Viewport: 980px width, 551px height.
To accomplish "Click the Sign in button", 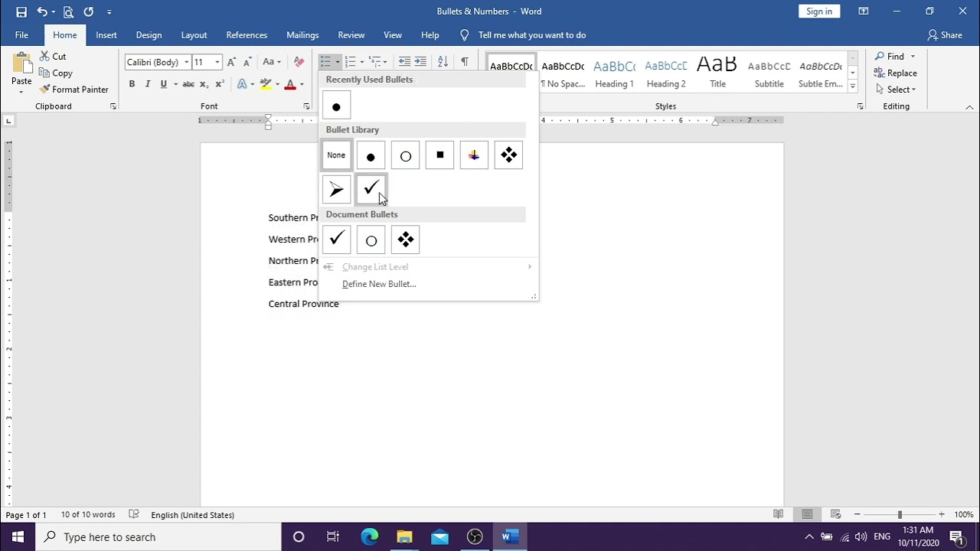I will 818,11.
